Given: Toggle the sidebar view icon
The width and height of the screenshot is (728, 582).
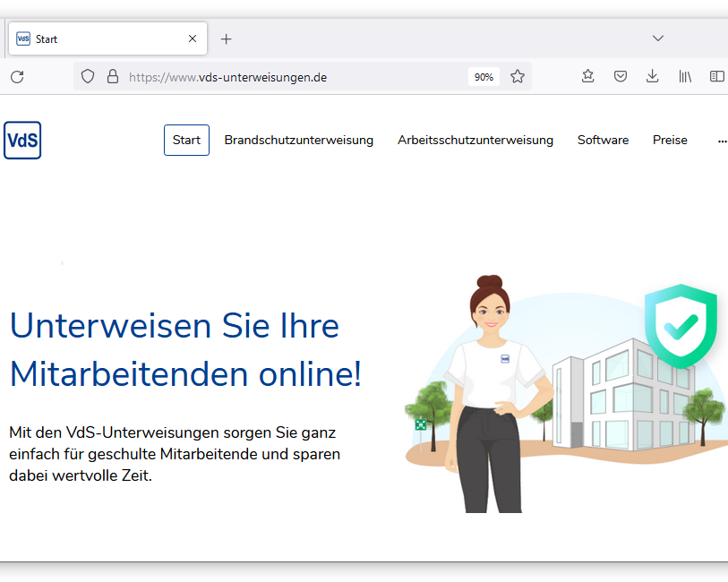Looking at the screenshot, I should point(716,77).
